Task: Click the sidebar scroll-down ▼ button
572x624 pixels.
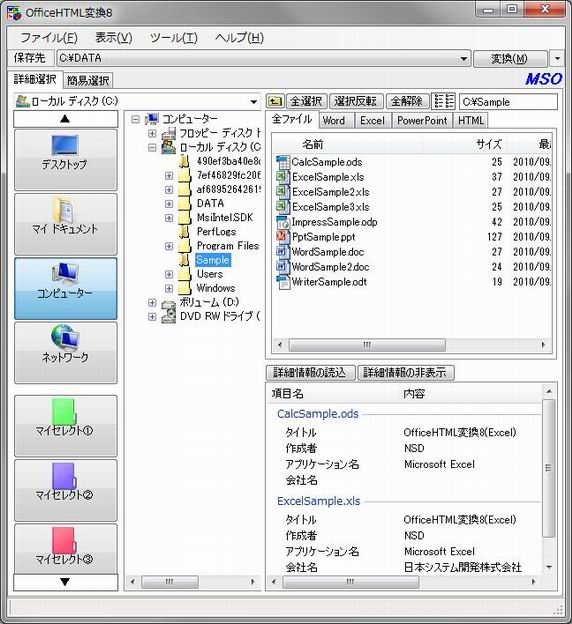Action: 66,582
